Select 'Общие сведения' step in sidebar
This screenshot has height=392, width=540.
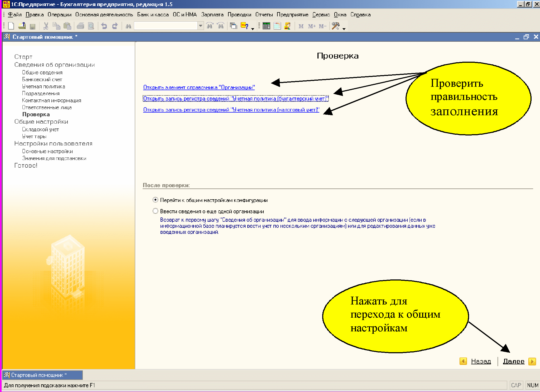point(42,72)
